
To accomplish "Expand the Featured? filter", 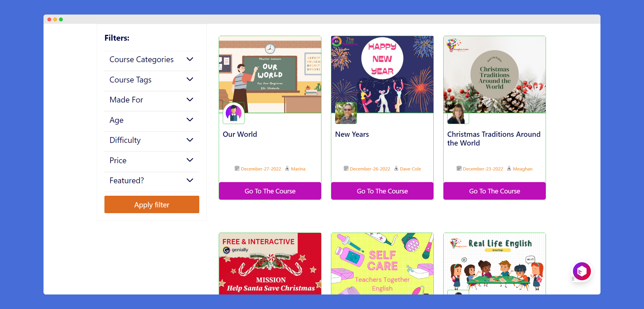I will point(152,181).
